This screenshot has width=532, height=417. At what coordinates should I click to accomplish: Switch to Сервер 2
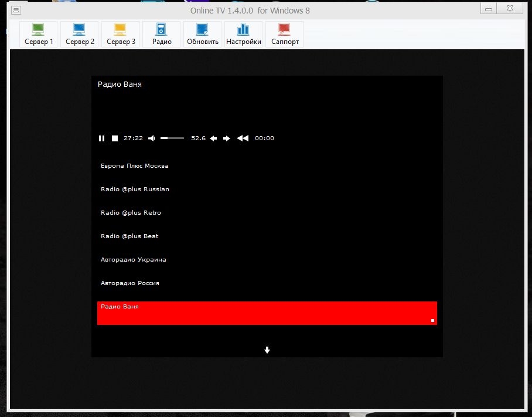[x=80, y=34]
